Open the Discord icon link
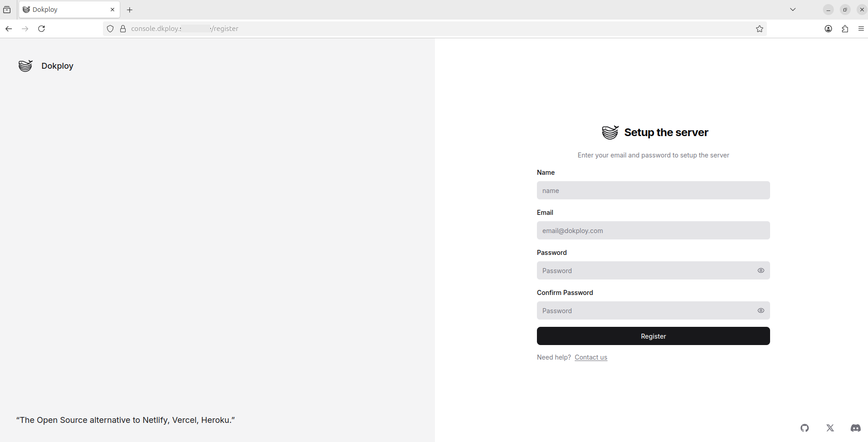The image size is (868, 442). [856, 428]
